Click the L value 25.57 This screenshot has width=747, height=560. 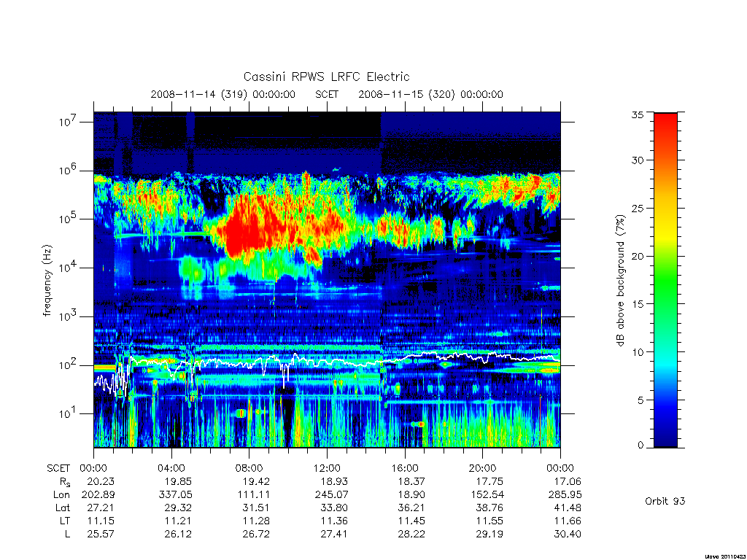coord(101,534)
